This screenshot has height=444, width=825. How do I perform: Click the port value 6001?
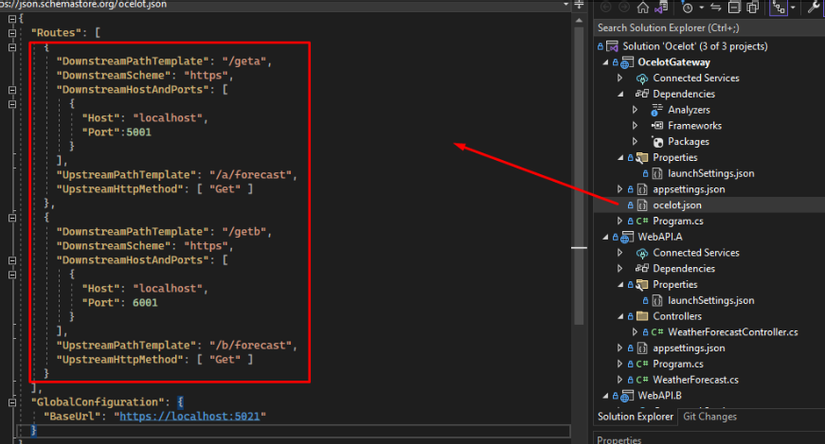pos(145,302)
